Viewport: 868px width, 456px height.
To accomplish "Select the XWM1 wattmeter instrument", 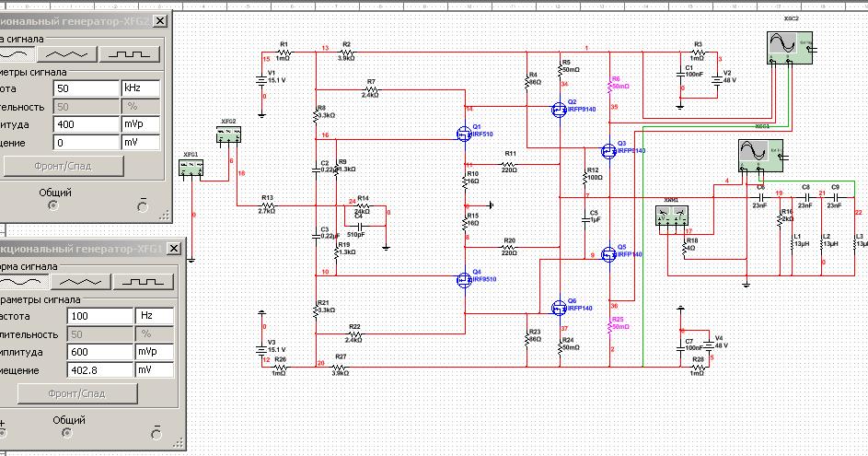I will click(672, 216).
